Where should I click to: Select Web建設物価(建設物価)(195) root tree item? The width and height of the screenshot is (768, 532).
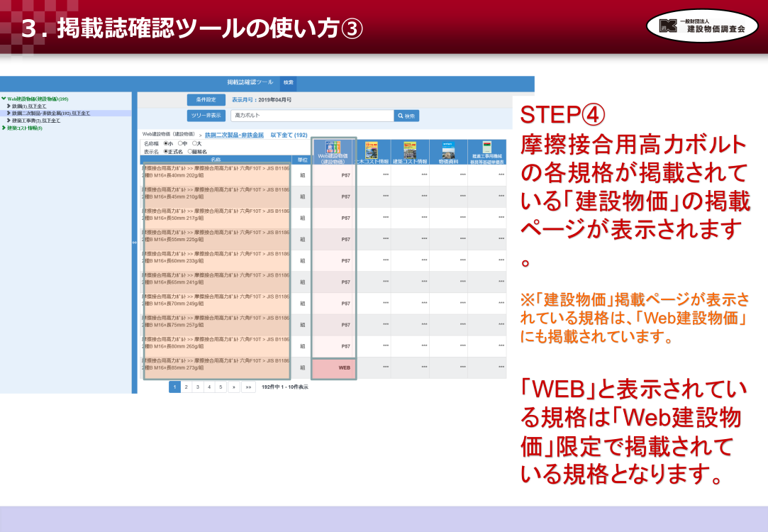click(x=38, y=99)
